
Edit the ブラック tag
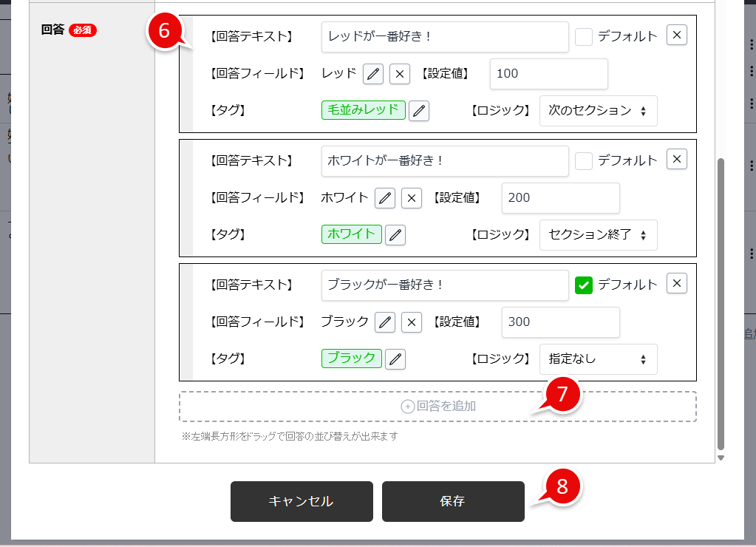click(x=394, y=359)
